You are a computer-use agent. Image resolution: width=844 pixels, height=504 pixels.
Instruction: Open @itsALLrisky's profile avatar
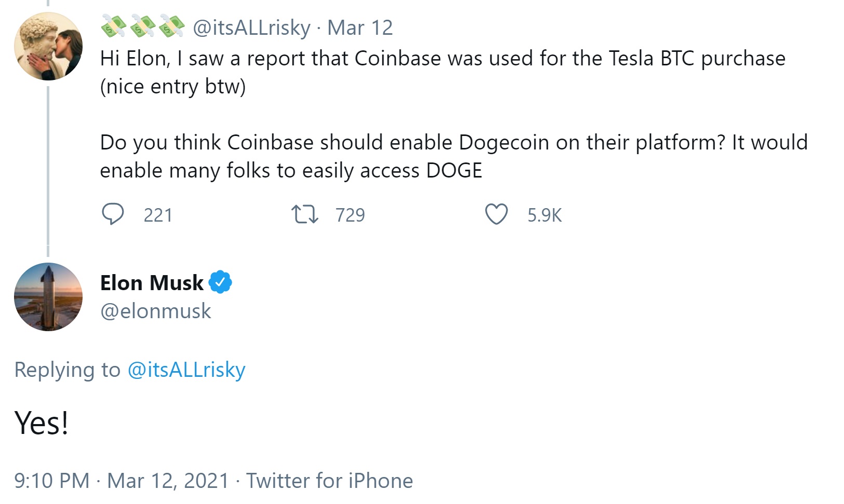coord(48,46)
